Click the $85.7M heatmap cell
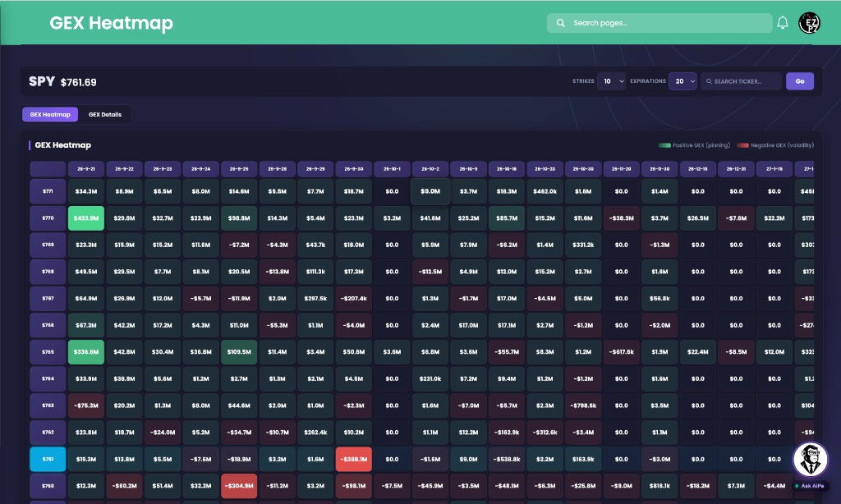The height and width of the screenshot is (504, 841). [507, 218]
